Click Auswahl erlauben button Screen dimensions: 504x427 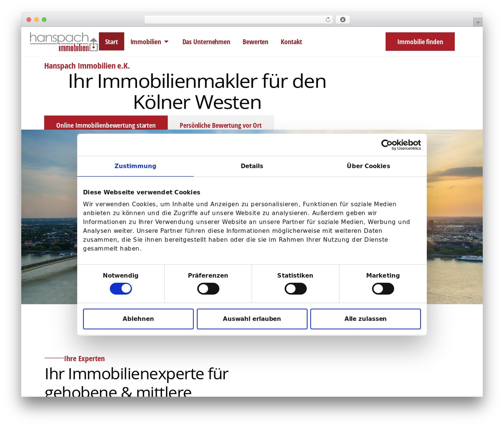click(x=252, y=319)
